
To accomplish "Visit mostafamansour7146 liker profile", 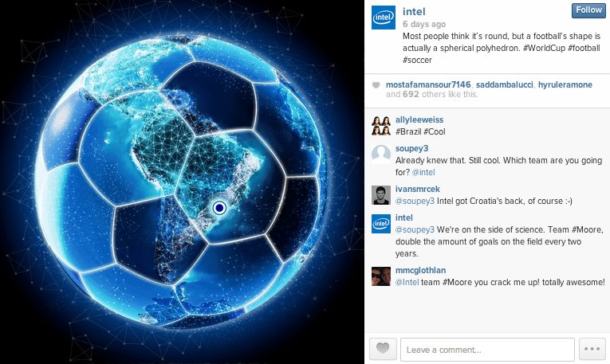I will pos(428,84).
